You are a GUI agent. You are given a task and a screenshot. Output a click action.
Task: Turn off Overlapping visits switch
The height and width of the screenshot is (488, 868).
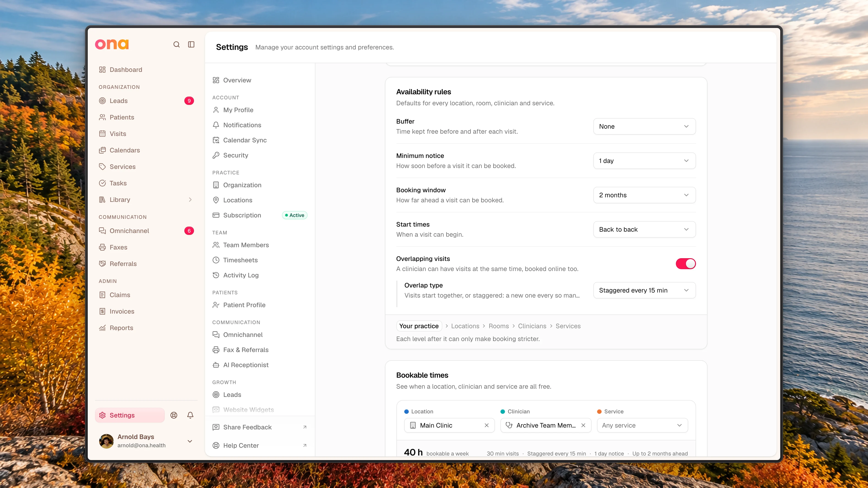(x=686, y=264)
